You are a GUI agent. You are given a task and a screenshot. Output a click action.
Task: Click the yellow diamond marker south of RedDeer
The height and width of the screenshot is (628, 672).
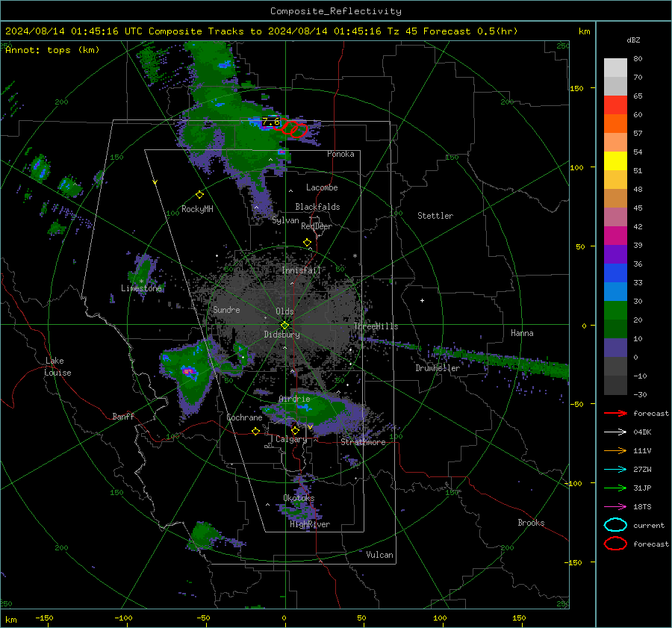tap(307, 243)
